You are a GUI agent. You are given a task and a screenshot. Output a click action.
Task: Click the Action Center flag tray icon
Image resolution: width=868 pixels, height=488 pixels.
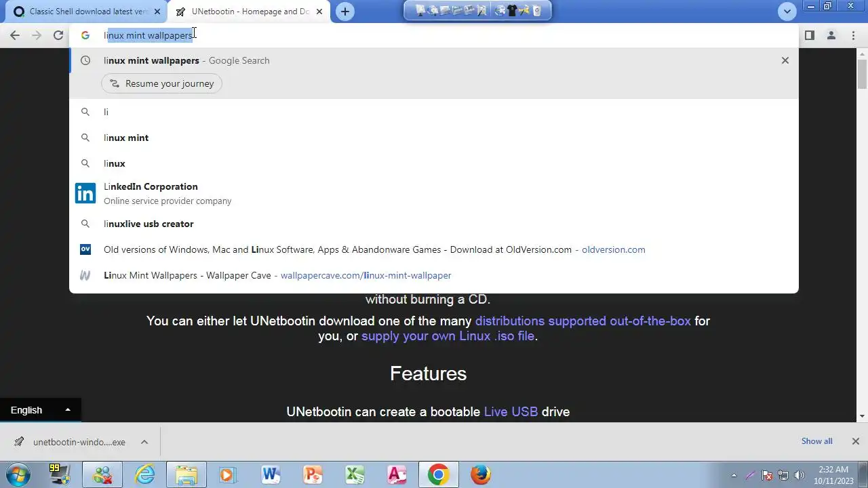767,475
